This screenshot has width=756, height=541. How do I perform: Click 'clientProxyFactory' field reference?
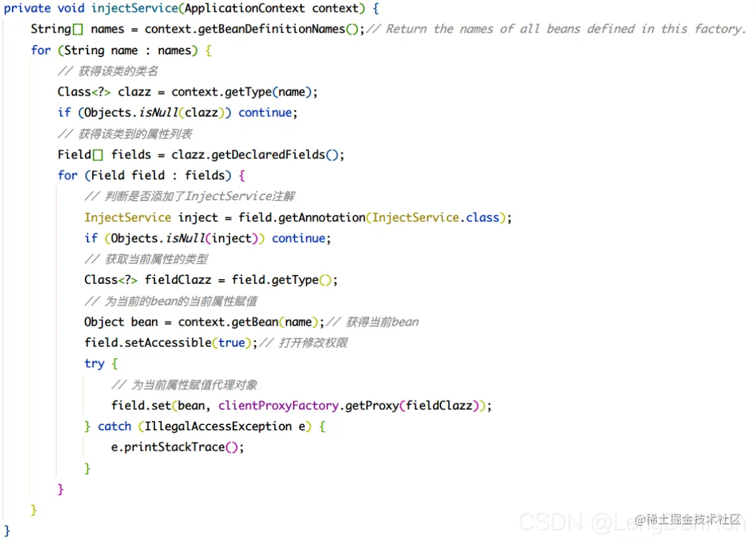pyautogui.click(x=279, y=405)
